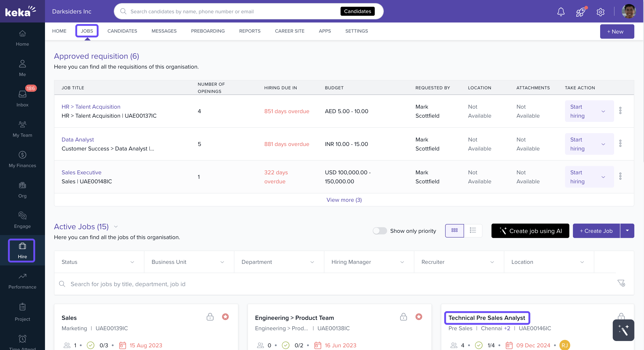Image resolution: width=644 pixels, height=350 pixels.
Task: Open the REPORTS tab
Action: point(249,31)
